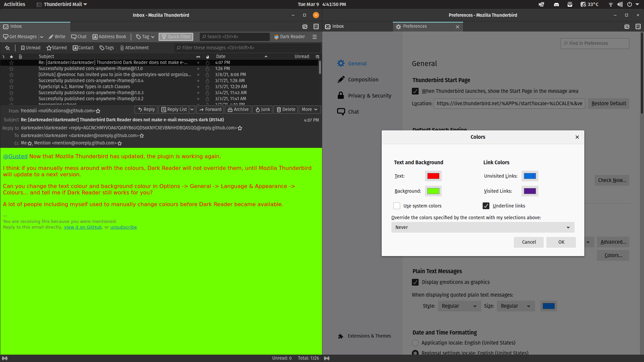Open the quoted text Style dropdown
644x362 pixels.
point(459,306)
